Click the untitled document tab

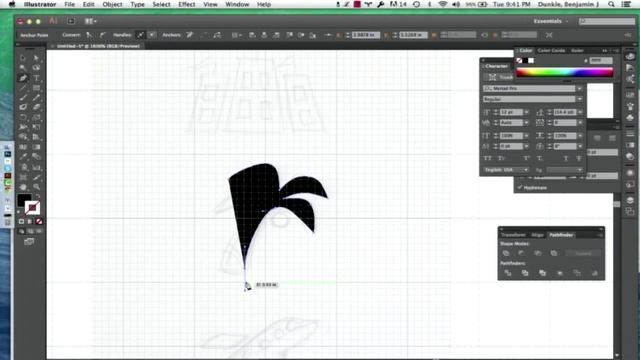(98, 46)
